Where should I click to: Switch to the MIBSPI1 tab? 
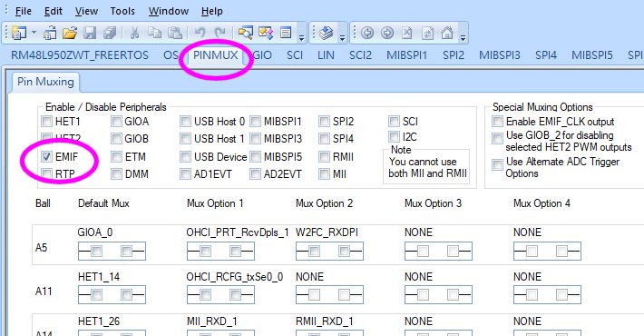407,55
